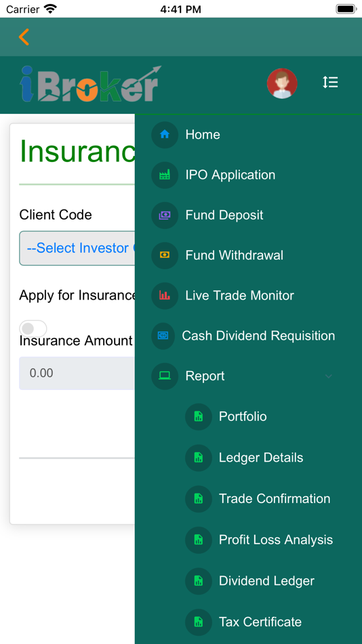Open Cash Dividend Requisition menu item
The image size is (362, 644).
(258, 336)
